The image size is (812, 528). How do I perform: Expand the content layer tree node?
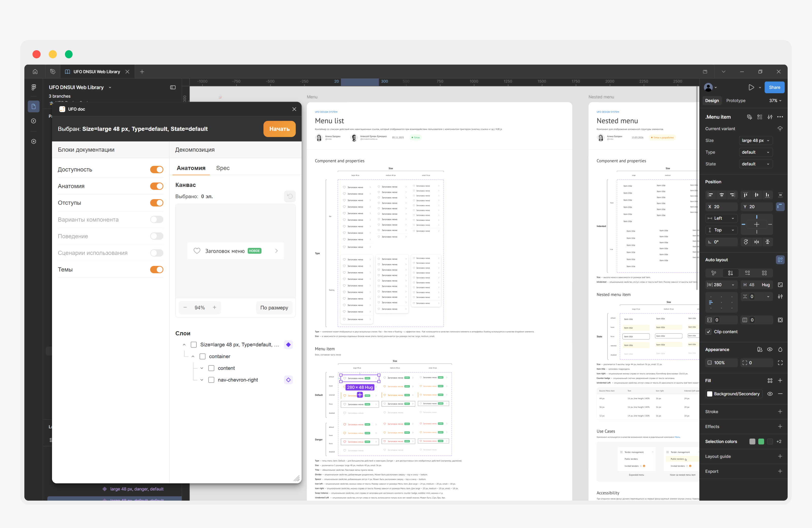(x=202, y=368)
